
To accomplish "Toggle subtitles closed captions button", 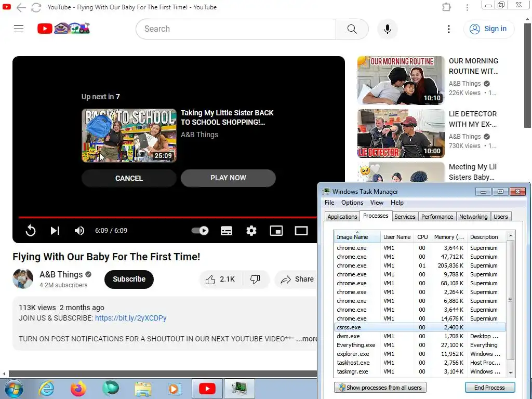I will click(x=227, y=231).
